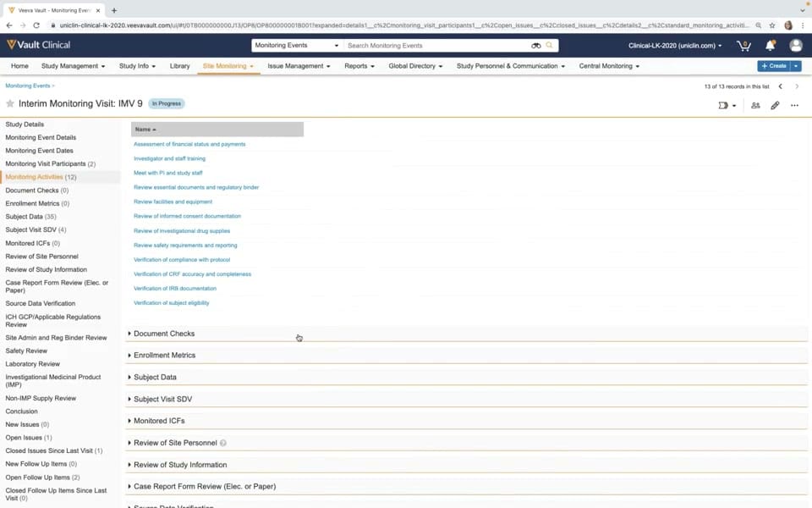The image size is (812, 508).
Task: Click the orange search magnifier icon
Action: (550, 46)
